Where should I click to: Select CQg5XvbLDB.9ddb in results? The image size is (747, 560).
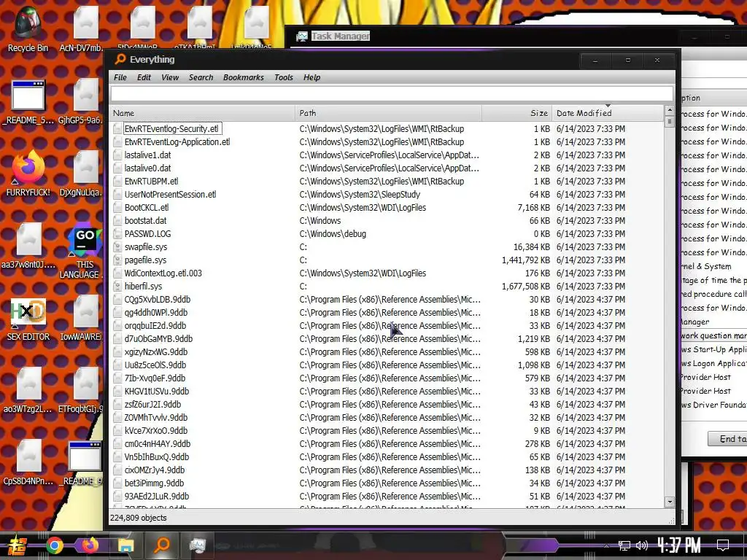tap(387, 300)
